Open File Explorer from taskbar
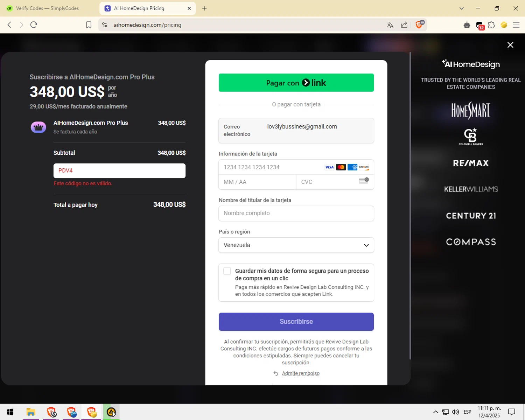The image size is (525, 420). coord(31,412)
